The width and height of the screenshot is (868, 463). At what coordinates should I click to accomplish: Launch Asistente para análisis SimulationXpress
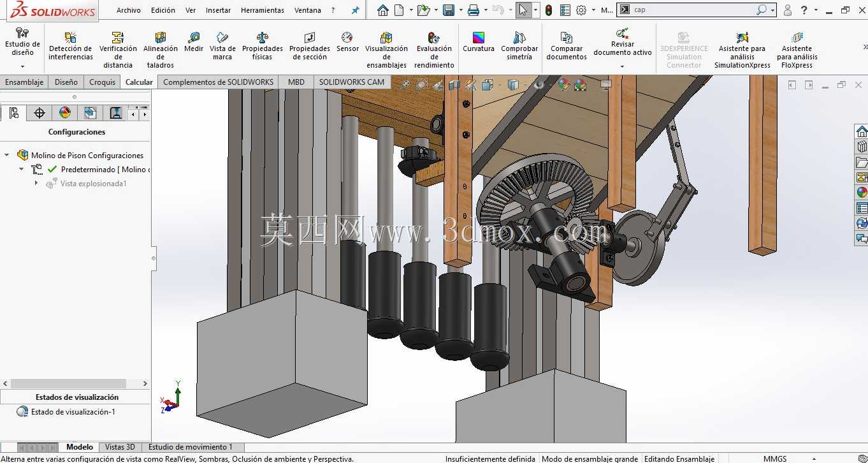click(742, 50)
